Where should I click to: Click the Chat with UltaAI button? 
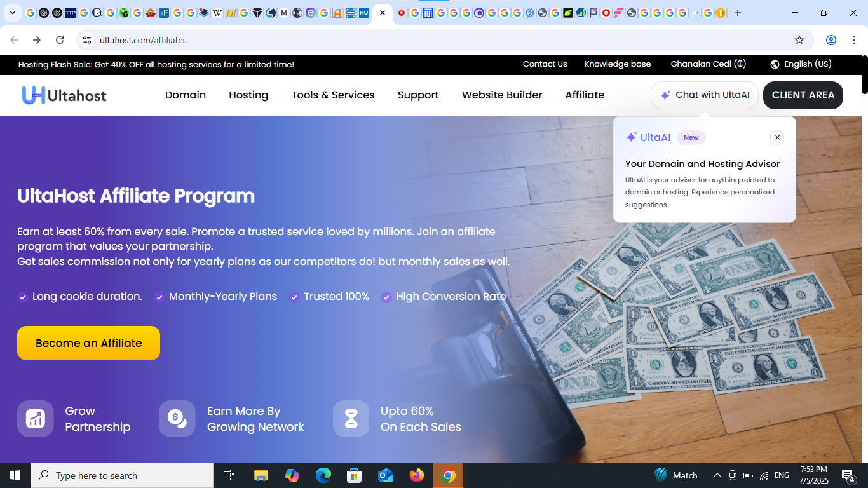705,95
